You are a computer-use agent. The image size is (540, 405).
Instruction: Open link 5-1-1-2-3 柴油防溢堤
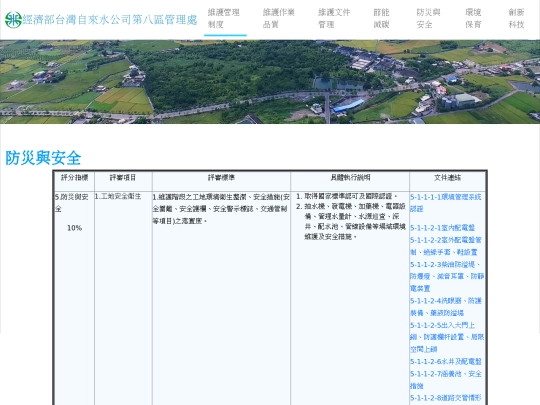click(447, 277)
